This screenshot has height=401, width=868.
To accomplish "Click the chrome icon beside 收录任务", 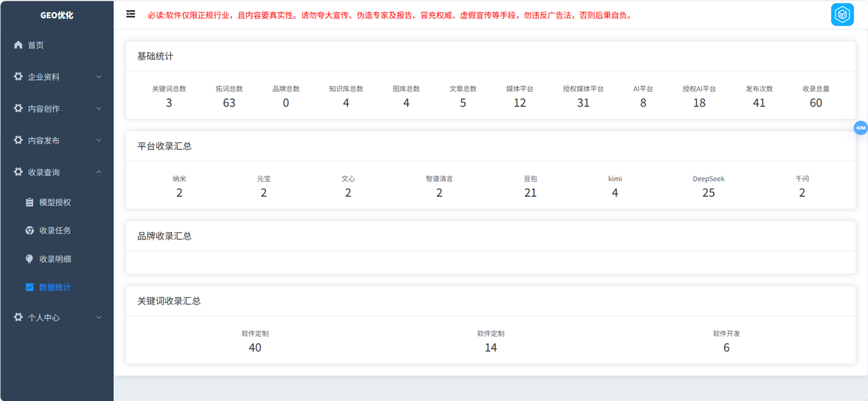I will coord(29,231).
